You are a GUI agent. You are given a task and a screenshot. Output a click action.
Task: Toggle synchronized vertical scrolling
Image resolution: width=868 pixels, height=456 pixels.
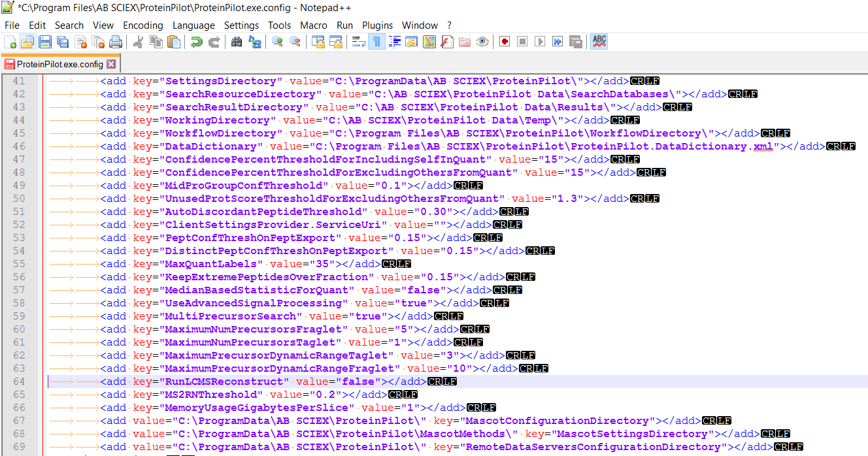coord(318,42)
